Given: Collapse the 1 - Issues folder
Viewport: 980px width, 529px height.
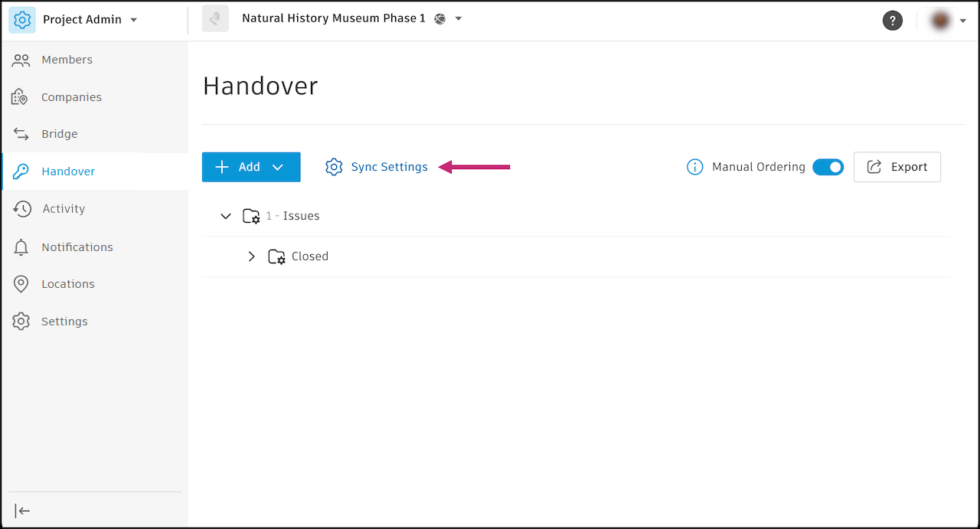Looking at the screenshot, I should click(225, 216).
